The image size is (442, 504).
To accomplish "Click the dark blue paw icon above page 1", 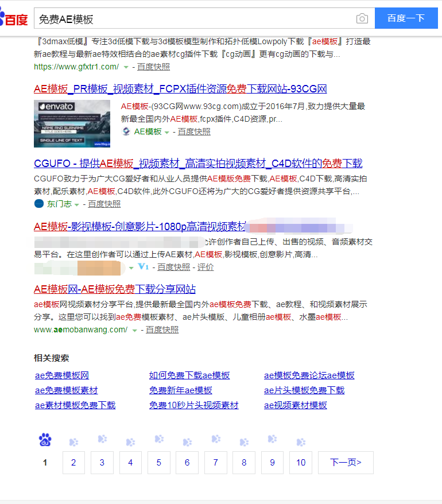I will [45, 440].
